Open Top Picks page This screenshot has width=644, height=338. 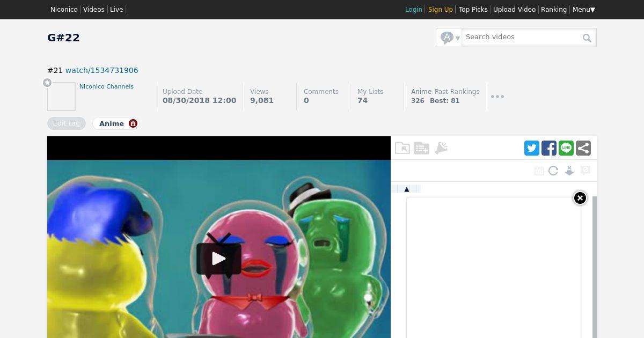[473, 10]
